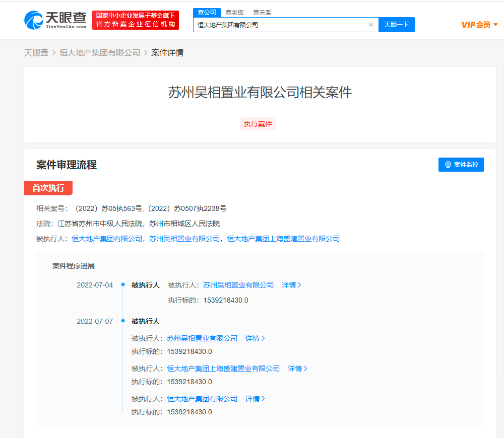Expand 详情 for 恒大地产集团有限公司 under 2022-07-07
This screenshot has height=438, width=504.
(x=255, y=399)
